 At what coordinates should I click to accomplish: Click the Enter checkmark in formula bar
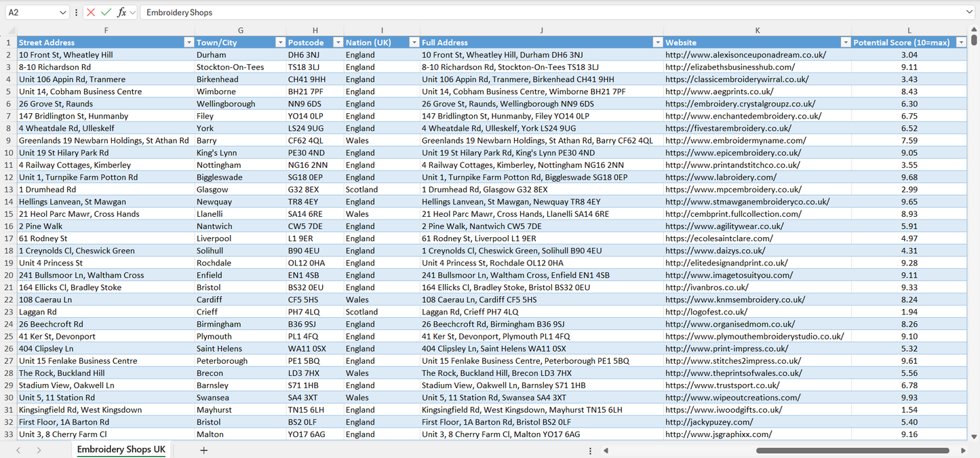(x=106, y=12)
